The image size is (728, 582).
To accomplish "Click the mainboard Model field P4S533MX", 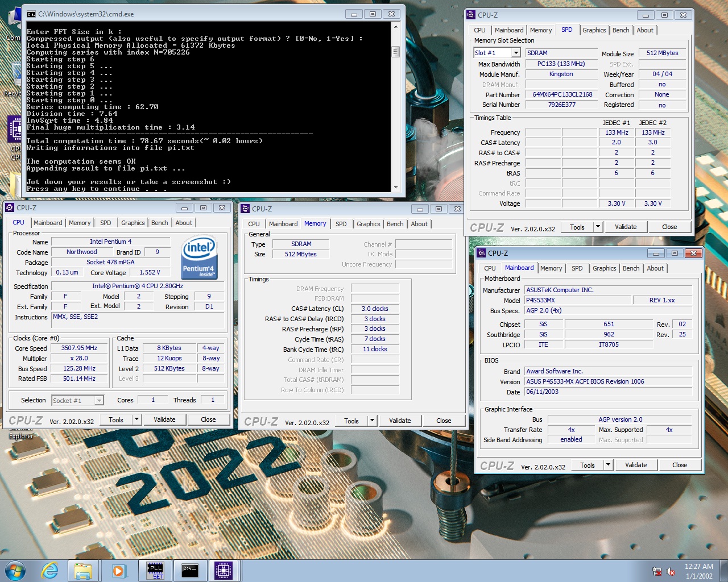I will 578,300.
